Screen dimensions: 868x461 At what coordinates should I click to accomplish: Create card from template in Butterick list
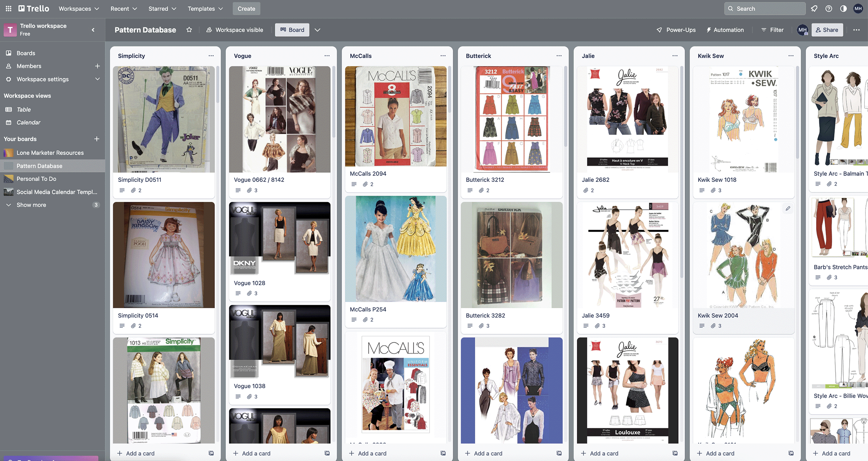pyautogui.click(x=559, y=453)
